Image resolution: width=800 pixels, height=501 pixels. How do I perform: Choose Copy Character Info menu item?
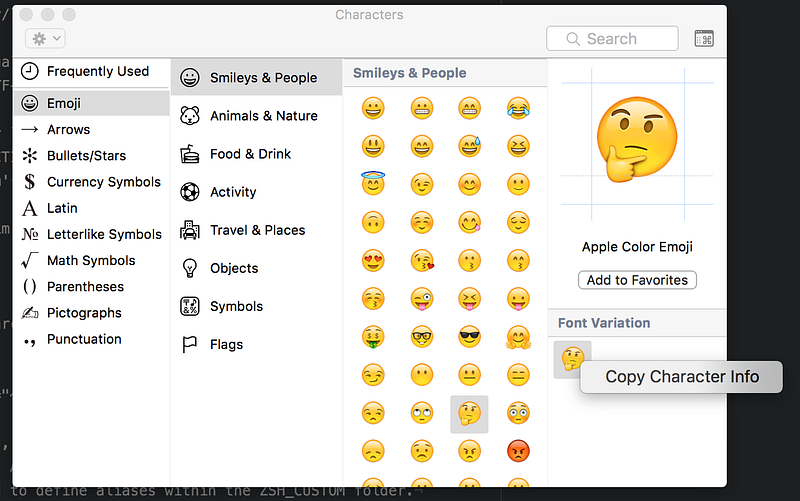click(x=682, y=377)
